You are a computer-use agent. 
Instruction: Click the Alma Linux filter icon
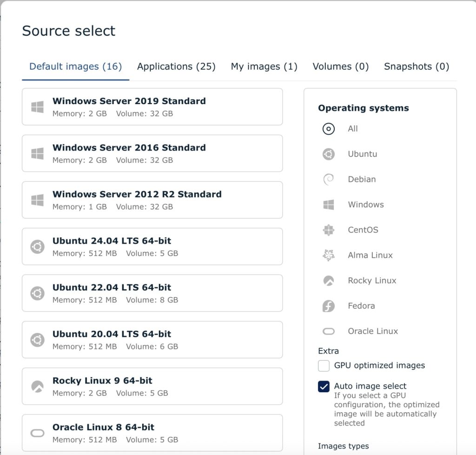click(x=329, y=255)
